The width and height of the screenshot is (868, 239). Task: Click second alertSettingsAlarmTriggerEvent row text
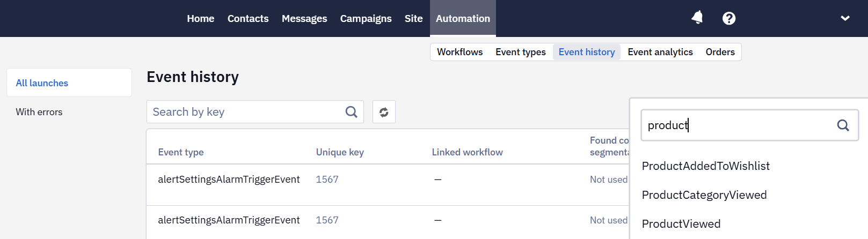click(x=229, y=220)
